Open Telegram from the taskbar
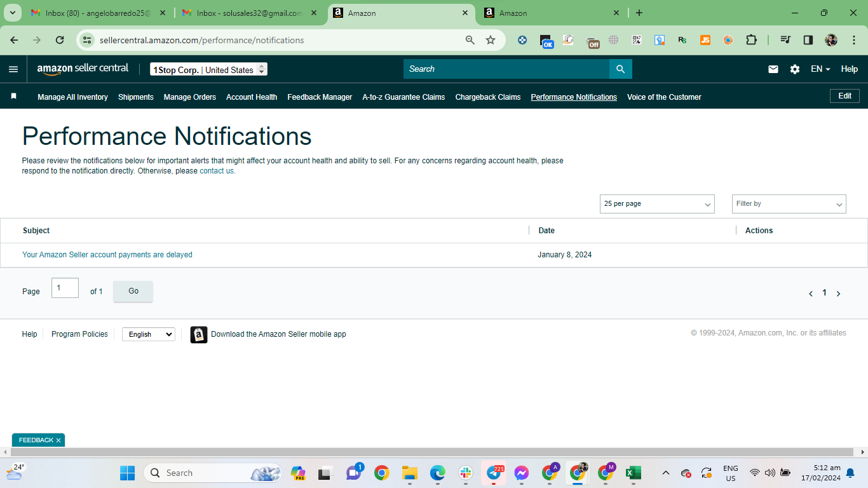Viewport: 868px width, 488px height. point(494,473)
